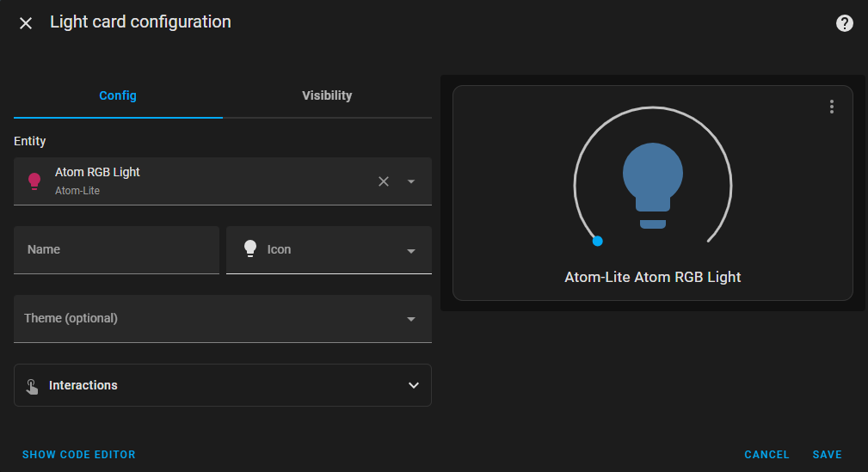Select the Config tab
This screenshot has height=472, width=868.
[118, 95]
